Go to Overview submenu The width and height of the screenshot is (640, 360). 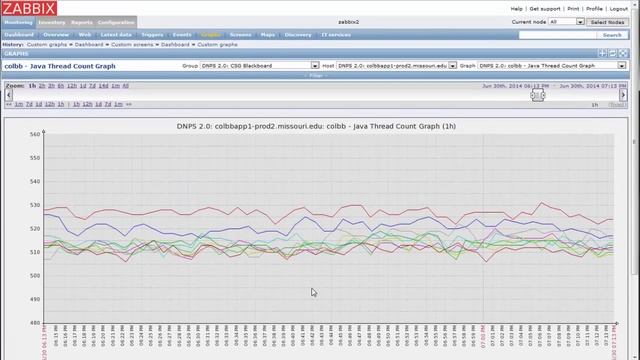(56, 35)
